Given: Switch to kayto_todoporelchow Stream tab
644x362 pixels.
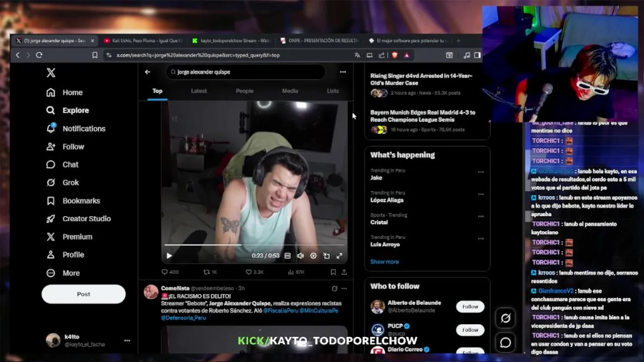Looking at the screenshot, I should click(231, 41).
